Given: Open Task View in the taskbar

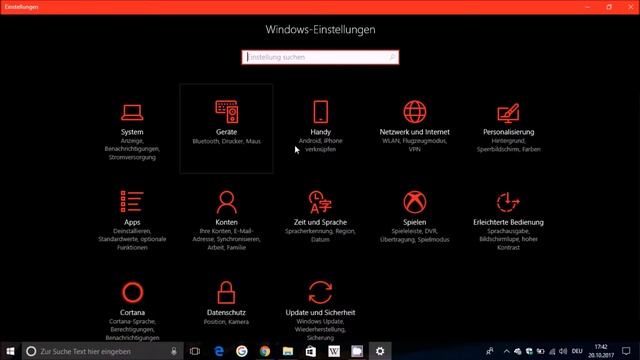Looking at the screenshot, I should [195, 351].
